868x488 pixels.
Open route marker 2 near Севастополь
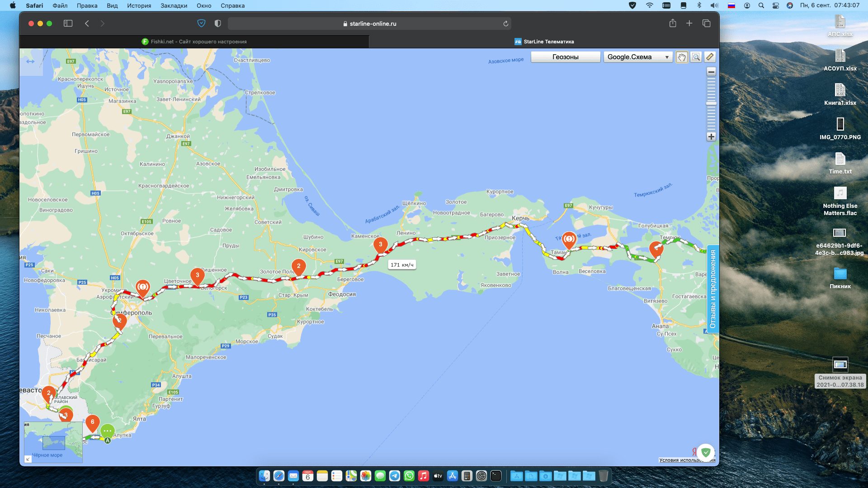pyautogui.click(x=49, y=394)
